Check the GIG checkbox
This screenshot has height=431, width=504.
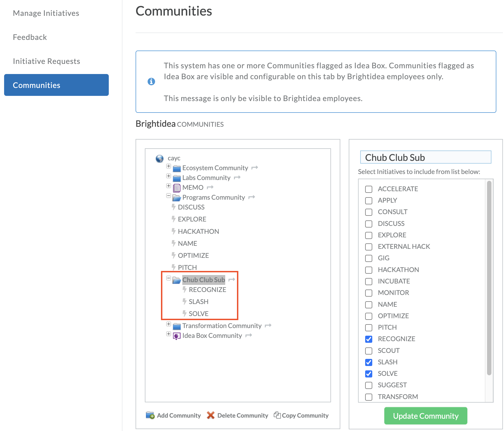369,258
